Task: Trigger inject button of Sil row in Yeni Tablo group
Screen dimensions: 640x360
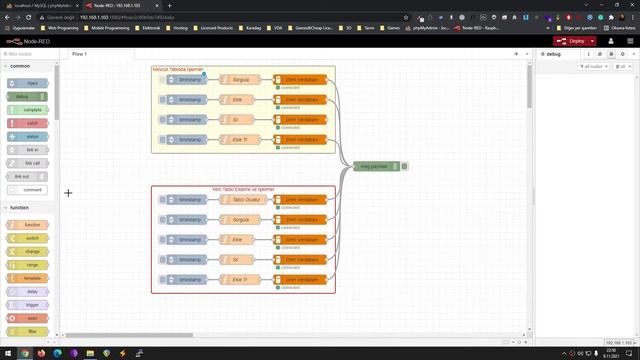Action: [x=162, y=260]
